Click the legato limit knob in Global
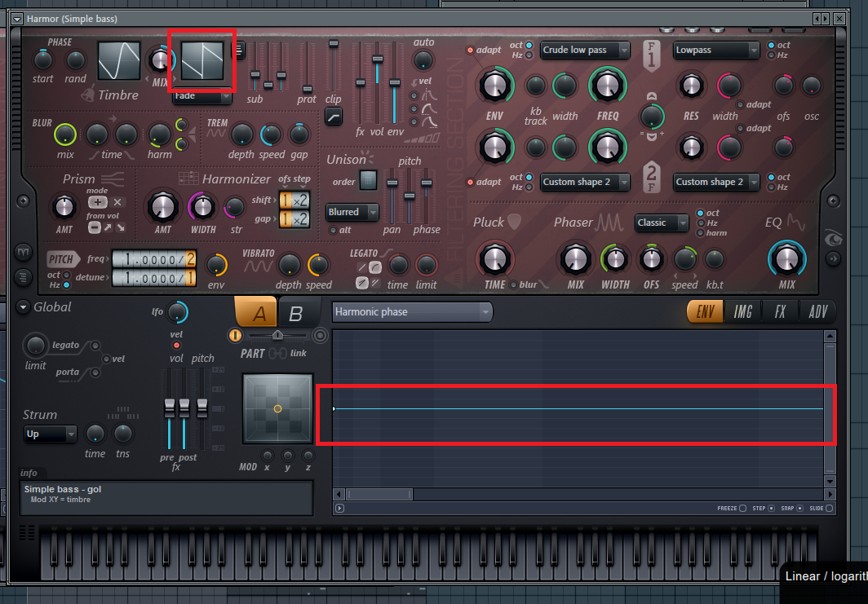Screen dimensions: 868x604 coord(35,346)
